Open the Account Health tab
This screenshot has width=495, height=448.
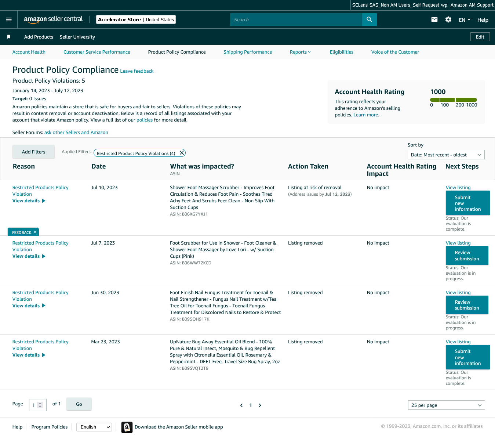[x=29, y=52]
